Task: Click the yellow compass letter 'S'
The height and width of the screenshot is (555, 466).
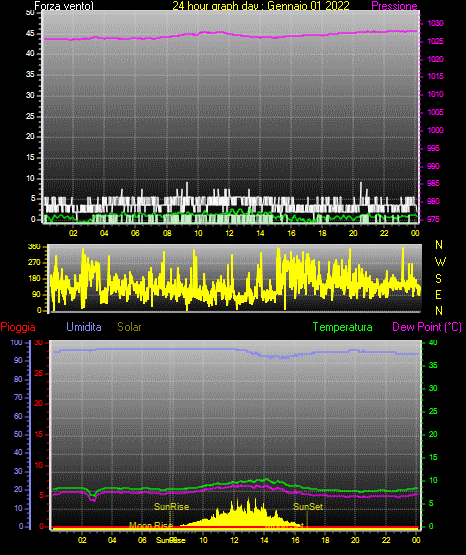Action: click(x=439, y=279)
